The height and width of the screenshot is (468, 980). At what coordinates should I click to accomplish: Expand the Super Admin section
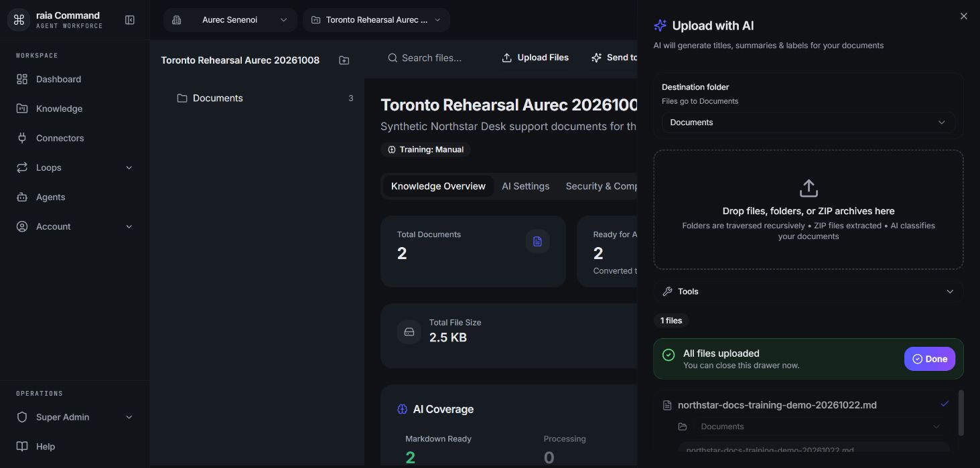click(x=74, y=417)
